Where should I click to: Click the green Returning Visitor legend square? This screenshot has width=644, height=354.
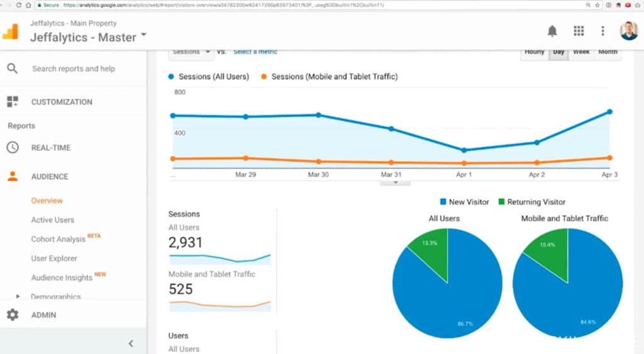(501, 202)
